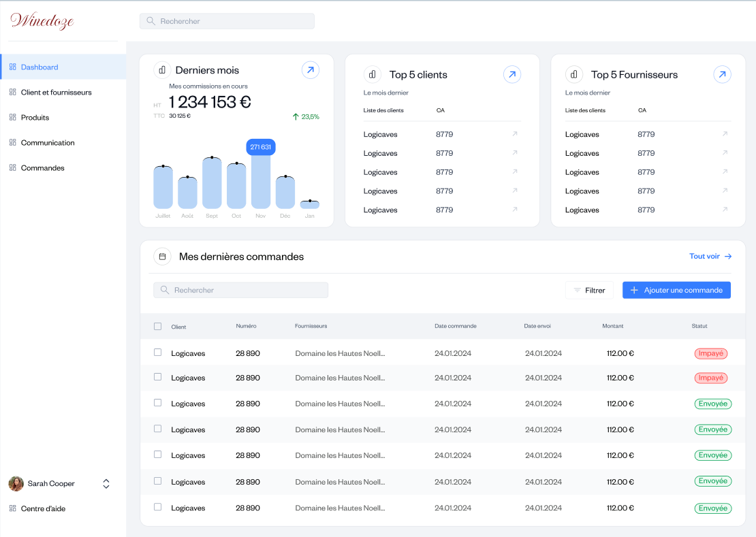756x537 pixels.
Task: Open the Derniers mois card arrow icon
Action: [311, 70]
